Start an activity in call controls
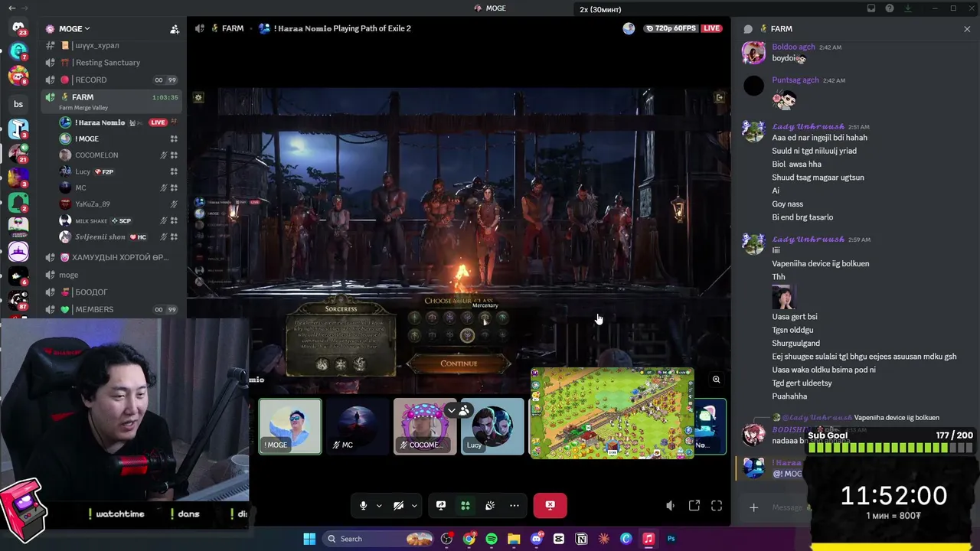 click(465, 505)
